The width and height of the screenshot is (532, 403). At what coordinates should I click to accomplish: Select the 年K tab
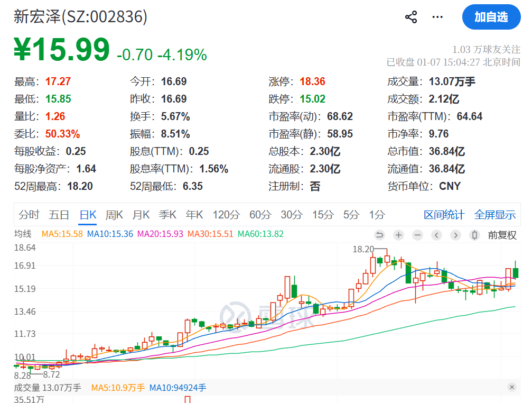click(x=194, y=215)
